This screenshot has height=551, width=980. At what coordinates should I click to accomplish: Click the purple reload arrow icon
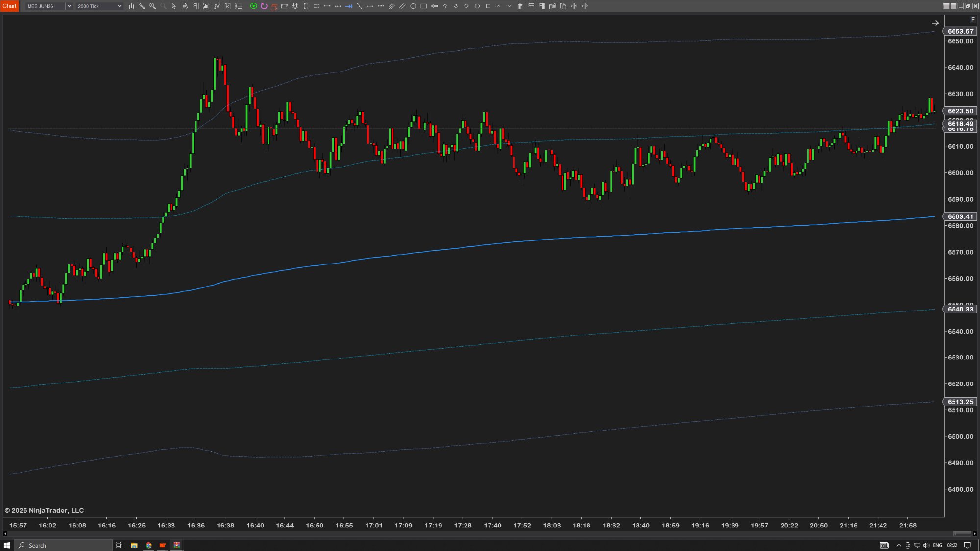tap(264, 6)
